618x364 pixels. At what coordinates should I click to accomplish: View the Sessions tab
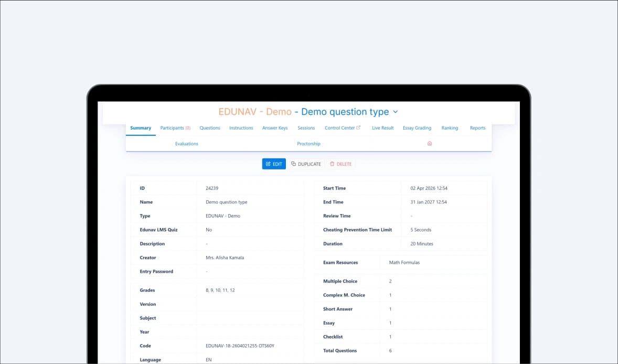(306, 128)
